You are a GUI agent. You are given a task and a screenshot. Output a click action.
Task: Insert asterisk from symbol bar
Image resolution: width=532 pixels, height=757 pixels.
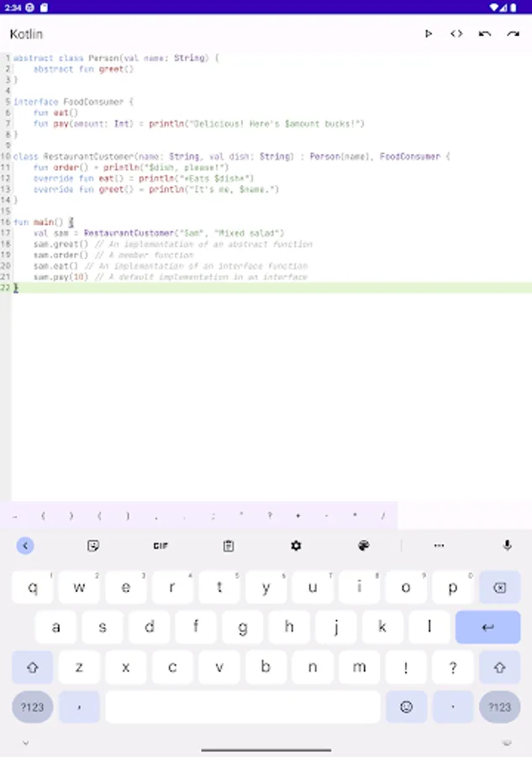coord(355,516)
